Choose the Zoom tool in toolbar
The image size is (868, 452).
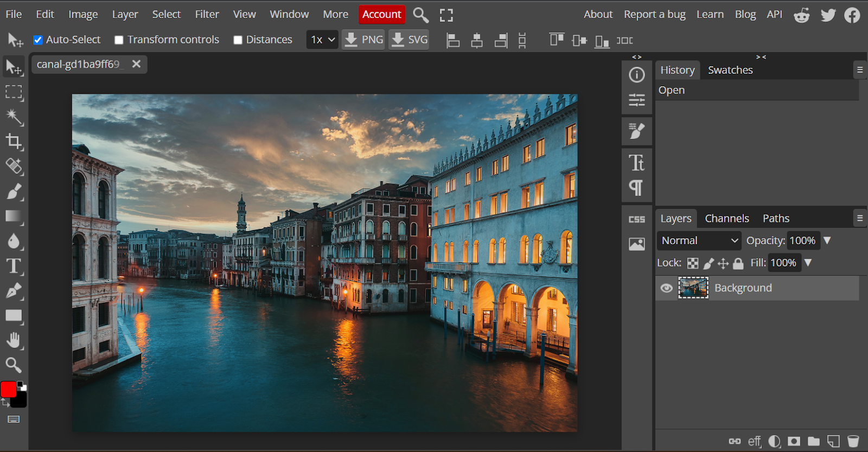click(x=14, y=365)
